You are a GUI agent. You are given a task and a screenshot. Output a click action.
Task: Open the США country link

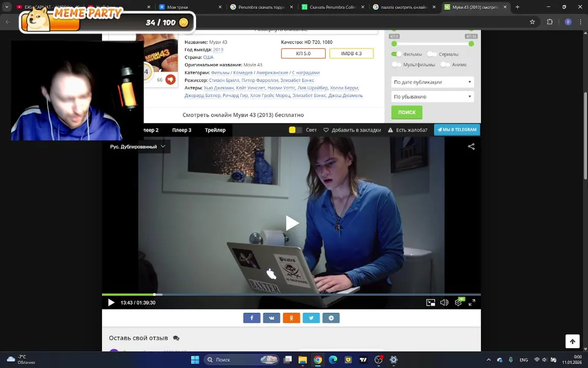[x=208, y=57]
